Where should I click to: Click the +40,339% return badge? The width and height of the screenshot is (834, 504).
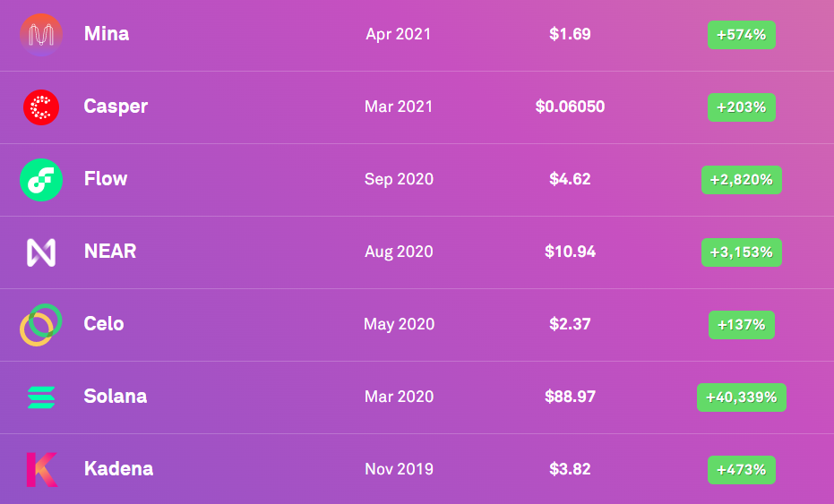(741, 397)
